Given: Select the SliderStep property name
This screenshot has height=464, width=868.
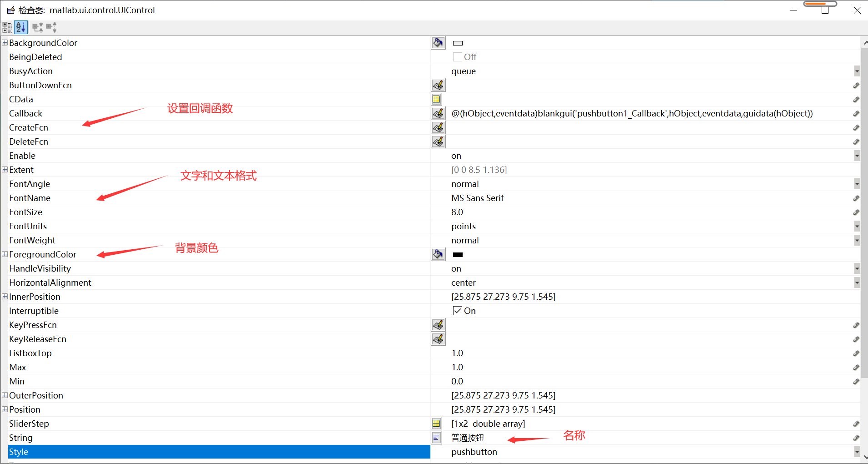Looking at the screenshot, I should [x=29, y=424].
